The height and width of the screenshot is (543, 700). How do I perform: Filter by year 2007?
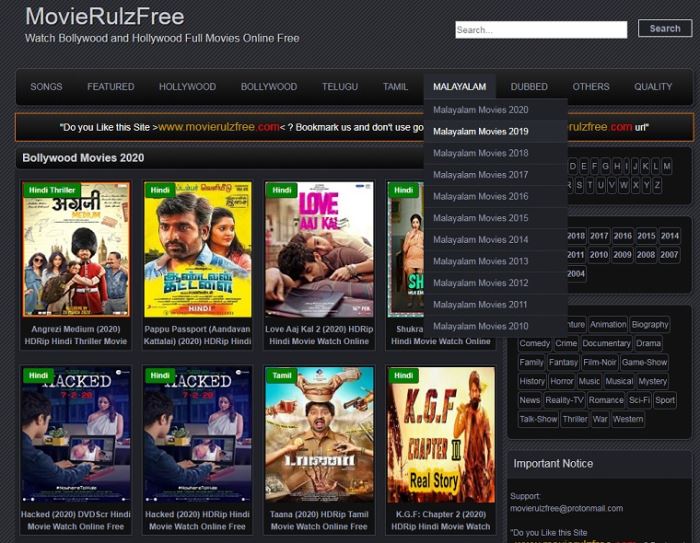click(669, 255)
